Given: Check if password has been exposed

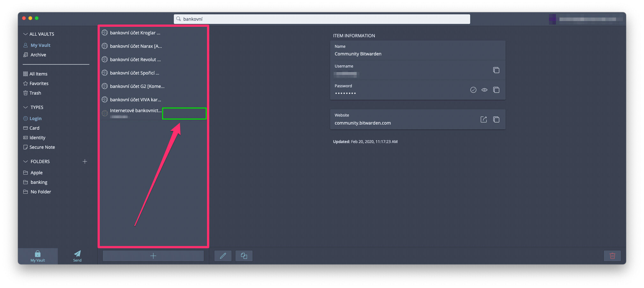Looking at the screenshot, I should tap(473, 90).
